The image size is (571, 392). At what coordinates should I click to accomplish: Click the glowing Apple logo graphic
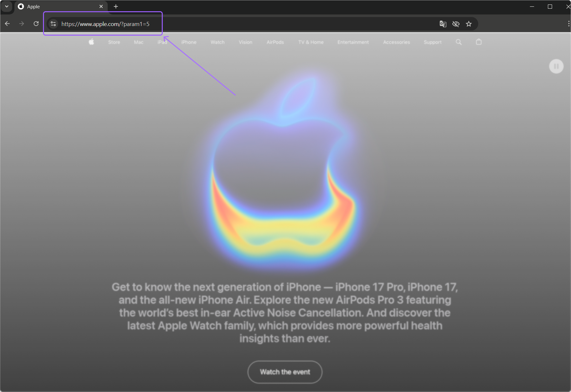284,170
